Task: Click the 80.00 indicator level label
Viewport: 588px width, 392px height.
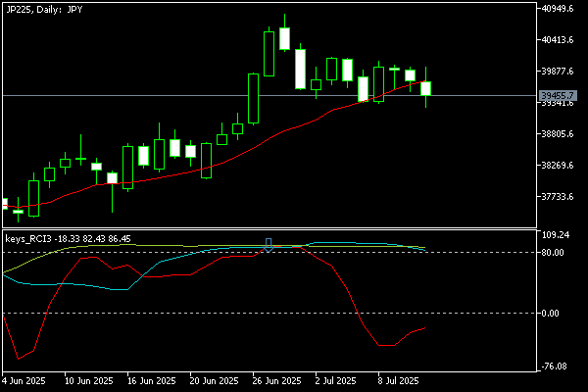Action: 553,253
